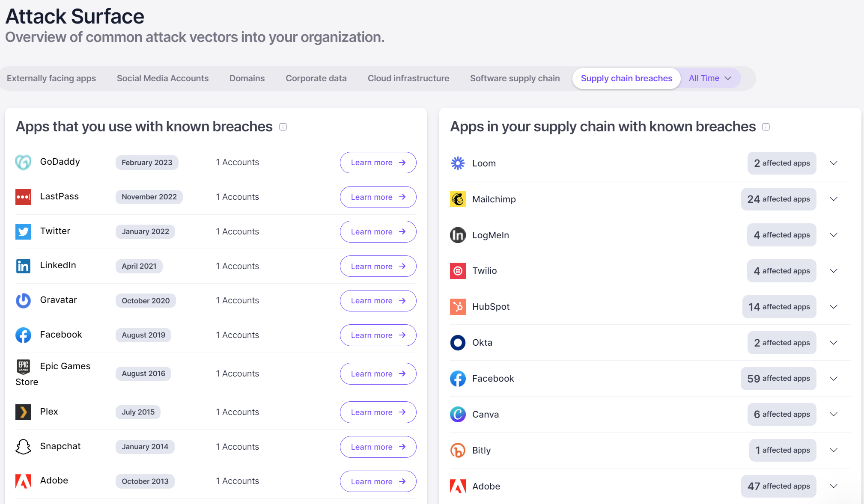Click the Plex logo icon
Screen dimensions: 864x504
coord(23,412)
